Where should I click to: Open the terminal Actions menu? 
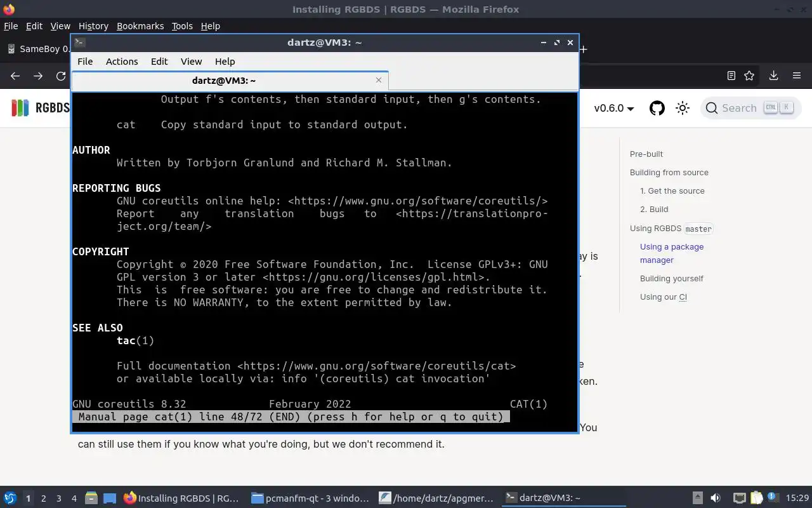point(122,62)
